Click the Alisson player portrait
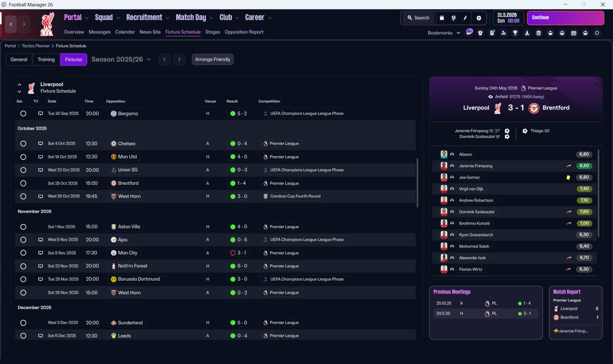This screenshot has height=364, width=613. [444, 154]
